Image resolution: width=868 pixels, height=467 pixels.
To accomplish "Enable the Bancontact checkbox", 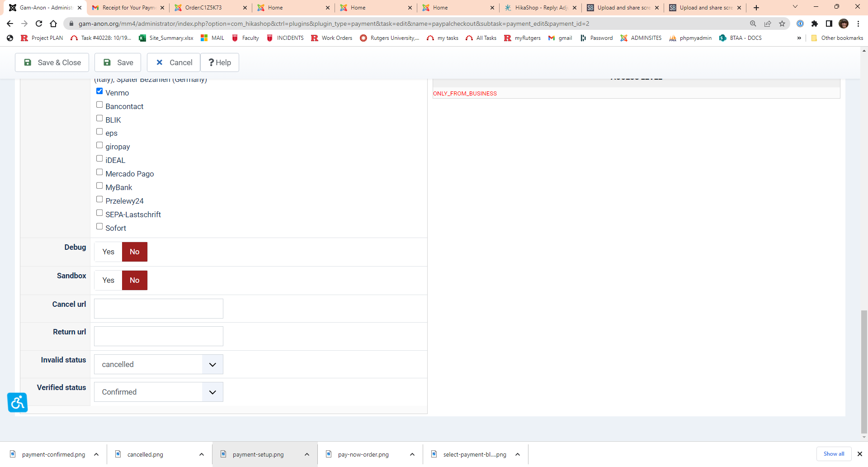I will click(x=99, y=105).
